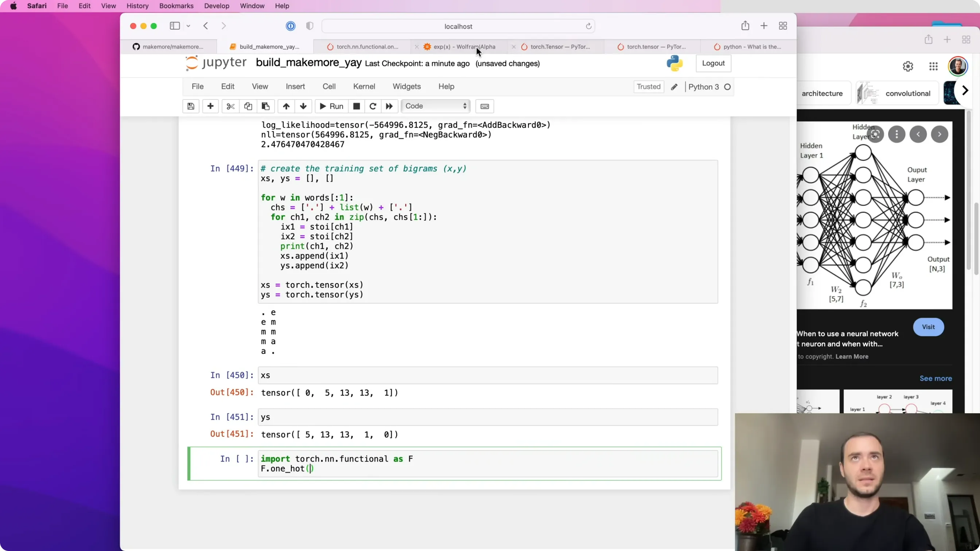Screen dimensions: 980x551
Task: Open the Code cell type dropdown
Action: point(436,106)
